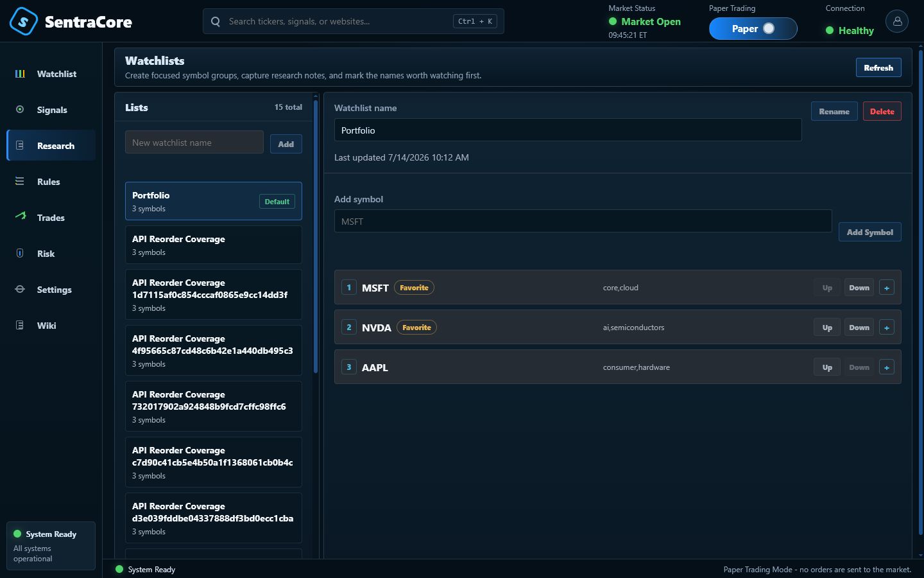Select API Reorder Coverage 4f95665c list

point(214,351)
